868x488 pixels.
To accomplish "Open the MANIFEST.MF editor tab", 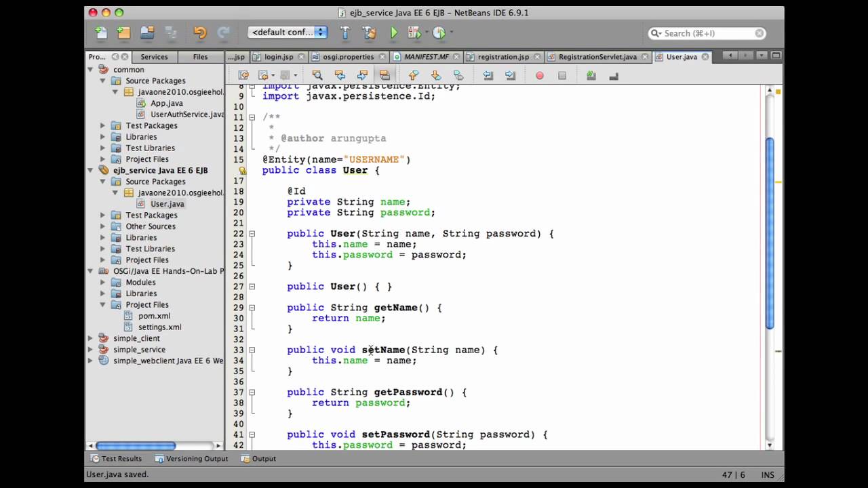I will [427, 57].
